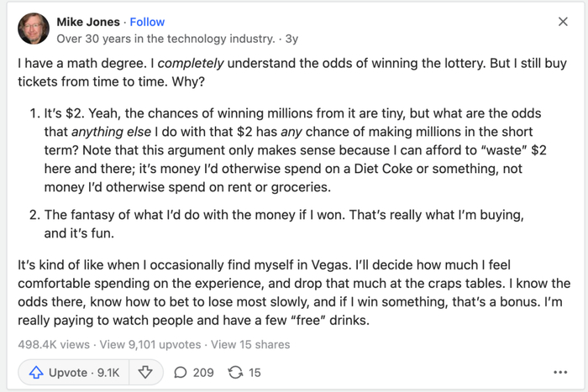
Task: Click the 498.4K views count
Action: 53,344
